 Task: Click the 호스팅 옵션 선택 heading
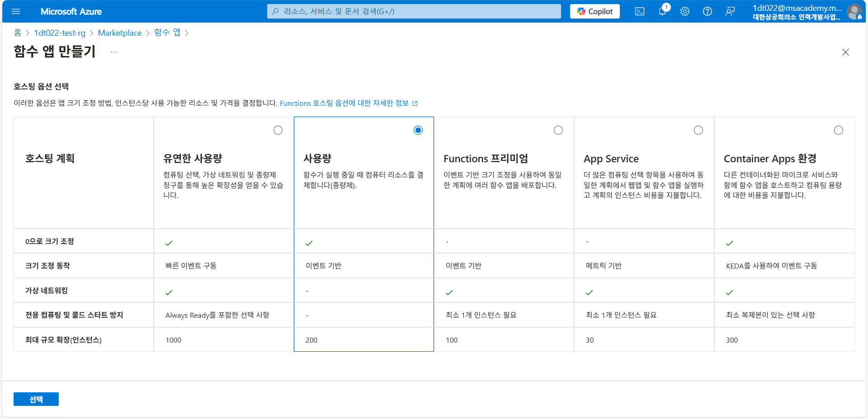point(41,86)
